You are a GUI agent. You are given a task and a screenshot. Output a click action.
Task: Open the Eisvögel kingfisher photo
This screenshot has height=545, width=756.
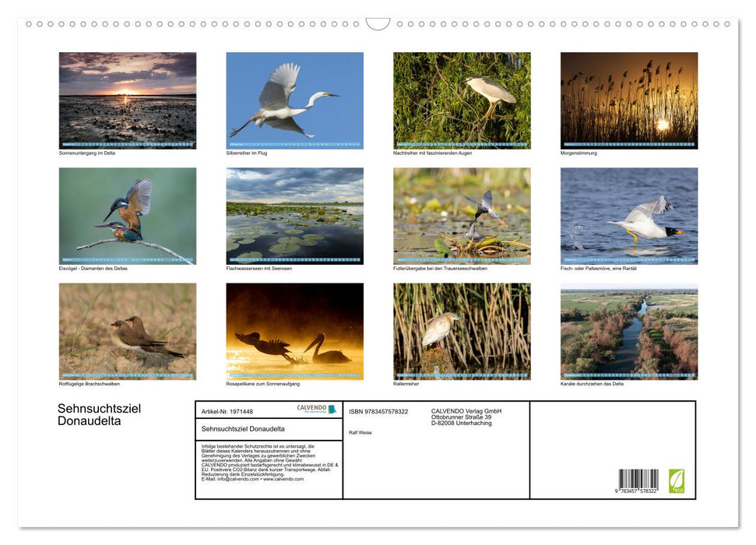click(x=128, y=216)
